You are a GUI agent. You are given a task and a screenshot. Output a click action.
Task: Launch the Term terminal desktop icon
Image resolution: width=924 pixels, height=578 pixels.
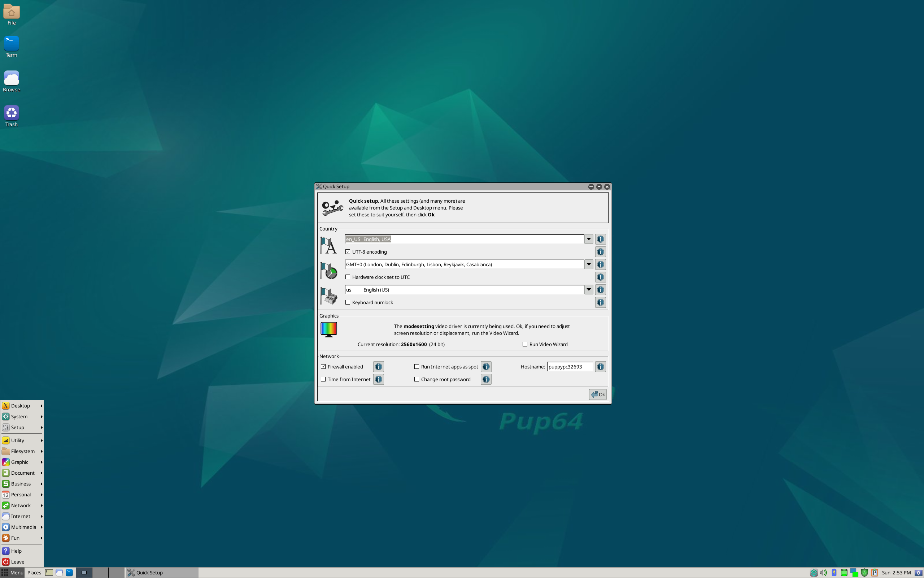12,47
